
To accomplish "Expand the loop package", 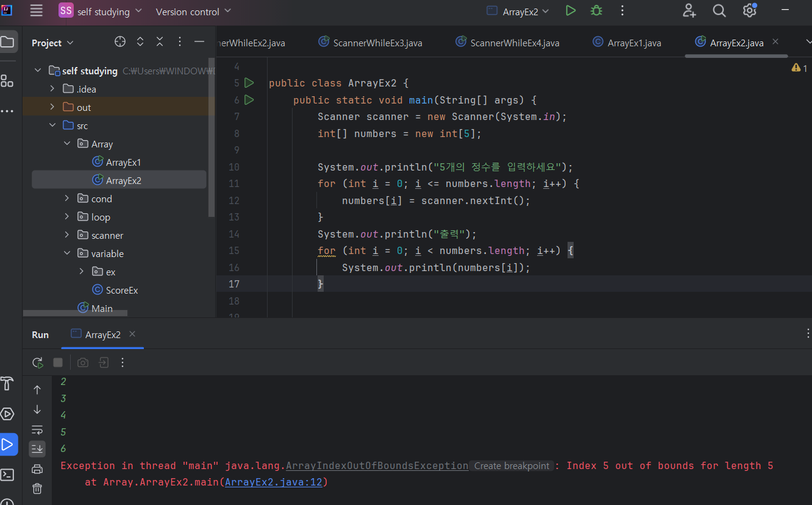I will [67, 217].
